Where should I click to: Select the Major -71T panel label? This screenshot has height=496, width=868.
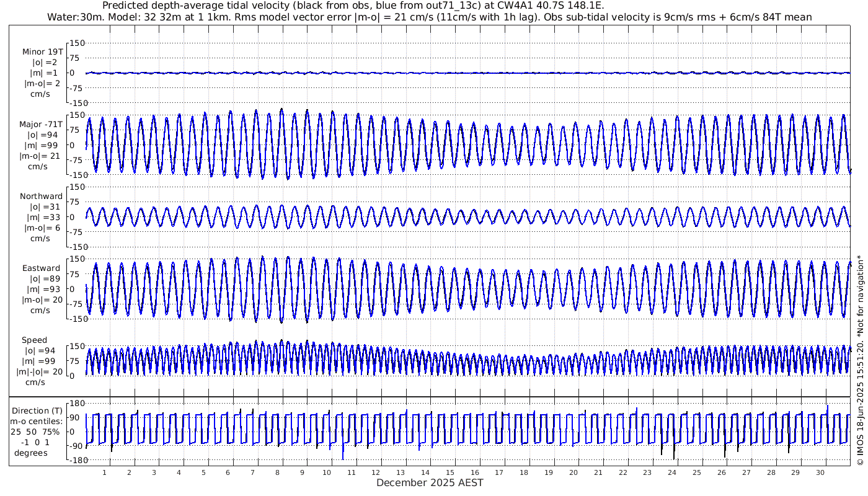(x=41, y=125)
